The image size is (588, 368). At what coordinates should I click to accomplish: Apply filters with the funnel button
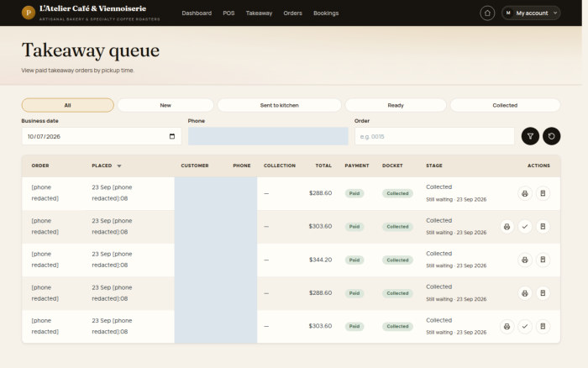(x=530, y=136)
